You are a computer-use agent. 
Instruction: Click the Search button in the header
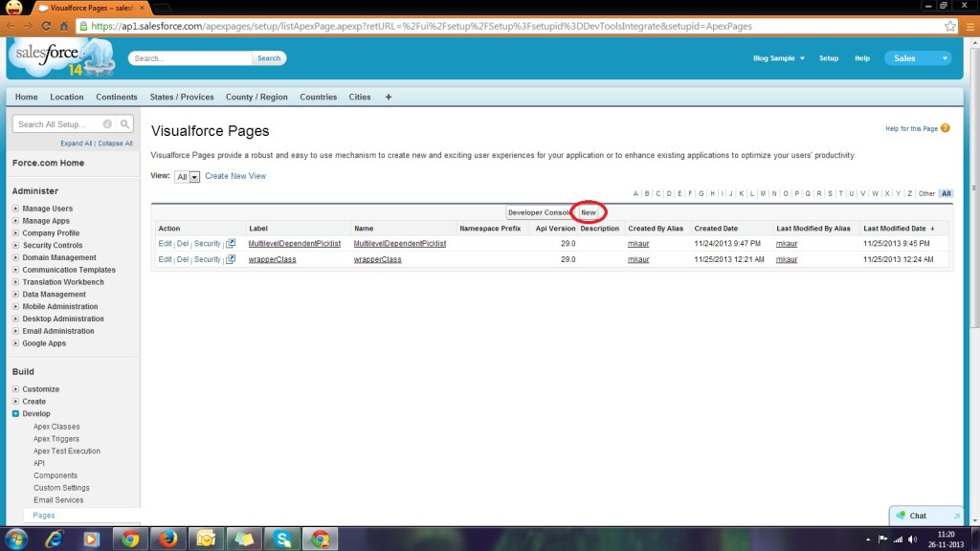pyautogui.click(x=269, y=58)
